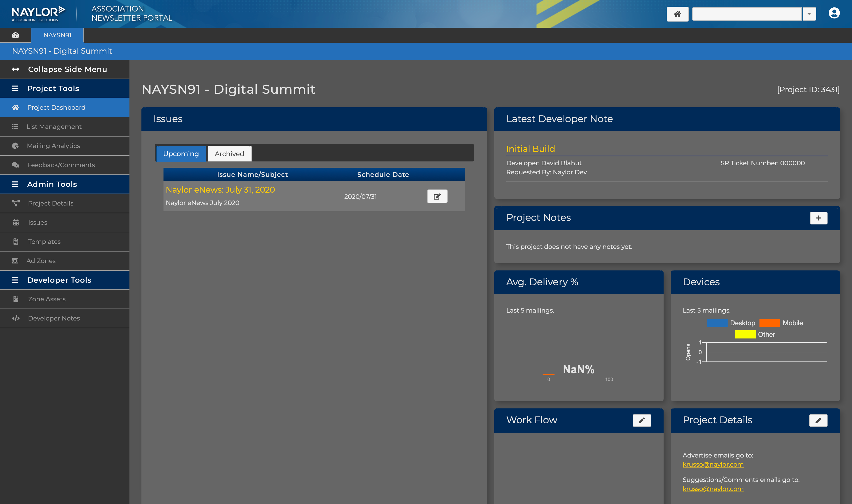Click the Mobile orange legend swatch
Screen dimensions: 852x504
[x=770, y=323]
